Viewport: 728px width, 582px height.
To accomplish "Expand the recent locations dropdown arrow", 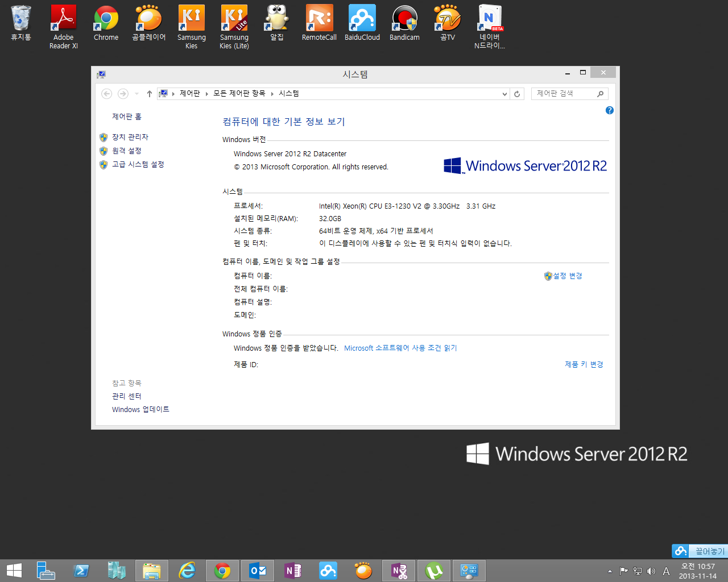I will tap(136, 94).
